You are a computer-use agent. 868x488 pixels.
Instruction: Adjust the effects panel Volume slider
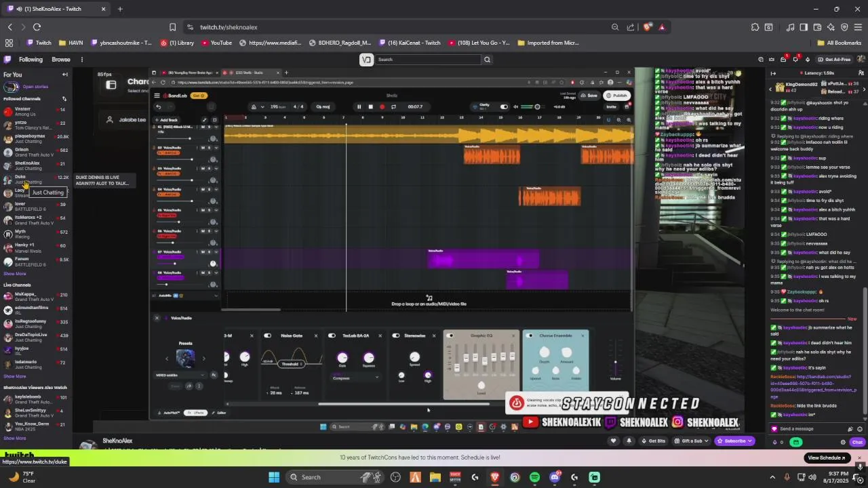(x=615, y=362)
